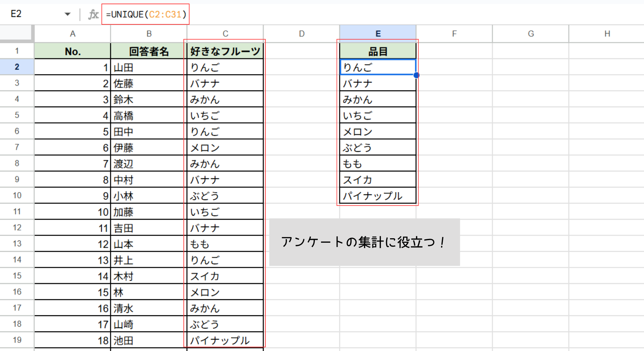Click the No. header cell
Viewport: 644px width, 351px height.
[x=73, y=51]
